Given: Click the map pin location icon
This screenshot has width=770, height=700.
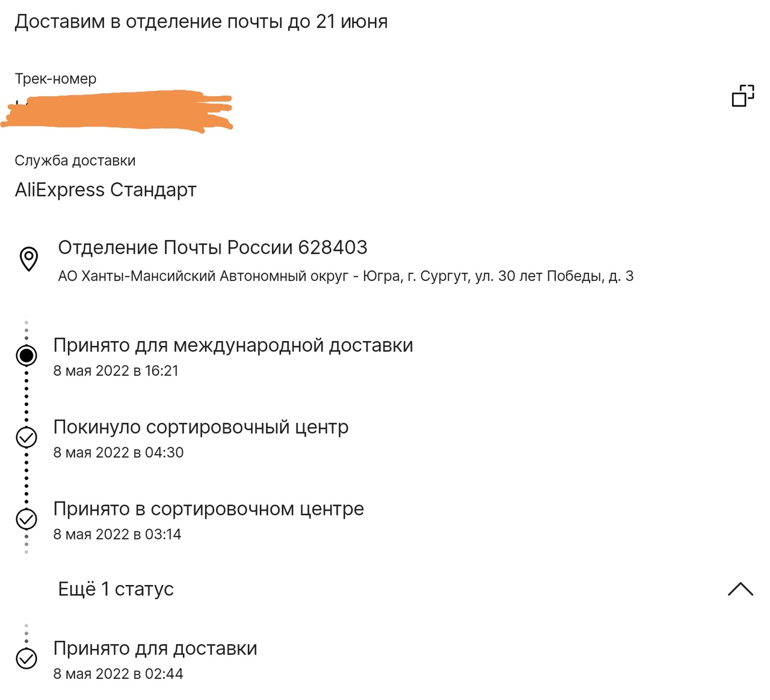Looking at the screenshot, I should (x=29, y=259).
